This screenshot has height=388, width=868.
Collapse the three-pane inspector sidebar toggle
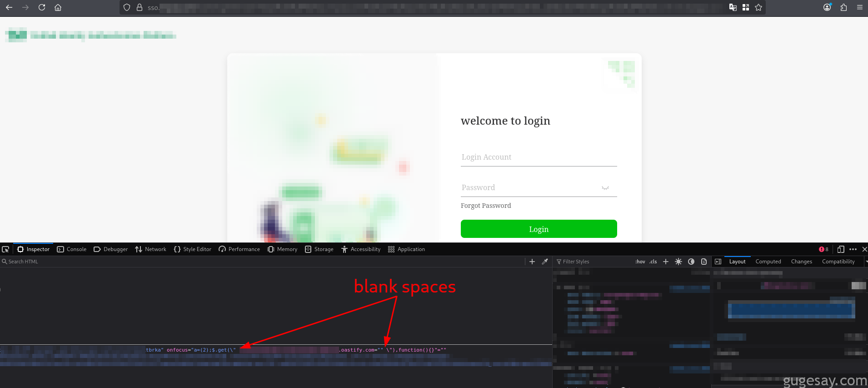(x=718, y=262)
